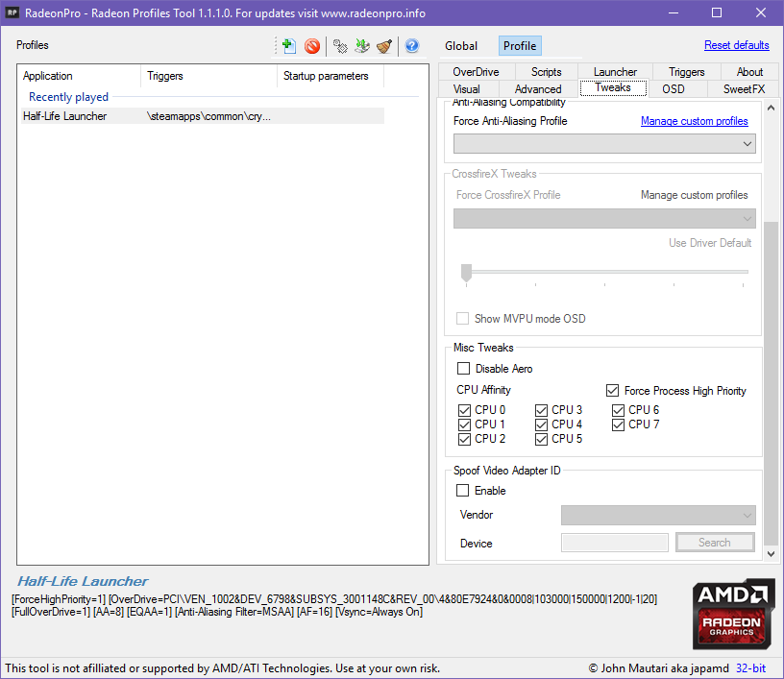Viewport: 784px width, 679px height.
Task: Switch to the OverDrive tab
Action: click(x=476, y=72)
